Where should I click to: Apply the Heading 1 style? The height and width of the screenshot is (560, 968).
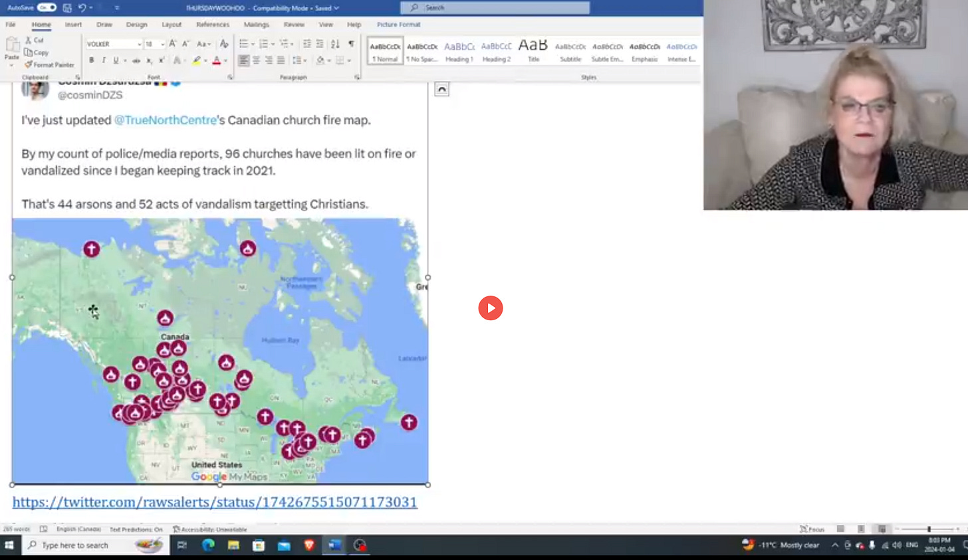pyautogui.click(x=459, y=51)
